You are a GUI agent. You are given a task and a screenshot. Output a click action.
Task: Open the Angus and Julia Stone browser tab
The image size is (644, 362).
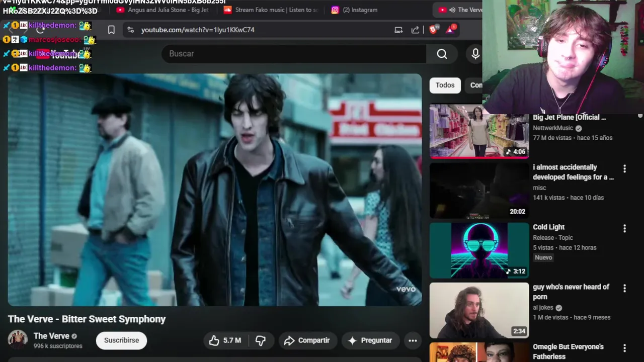[x=163, y=10]
